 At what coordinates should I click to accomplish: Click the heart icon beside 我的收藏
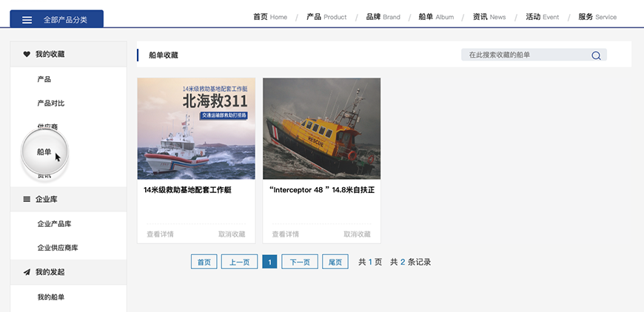point(27,54)
